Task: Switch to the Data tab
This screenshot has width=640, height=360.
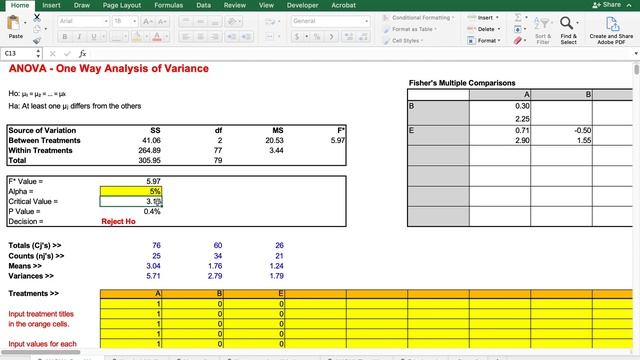Action: click(x=203, y=5)
